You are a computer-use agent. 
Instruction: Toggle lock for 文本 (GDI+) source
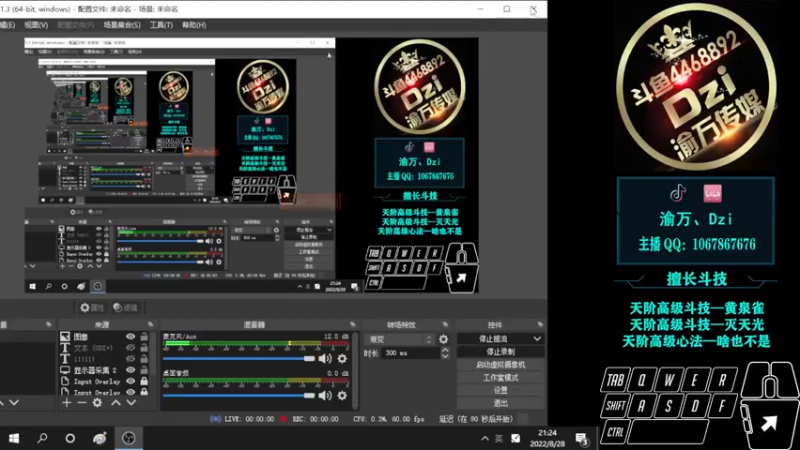144,348
